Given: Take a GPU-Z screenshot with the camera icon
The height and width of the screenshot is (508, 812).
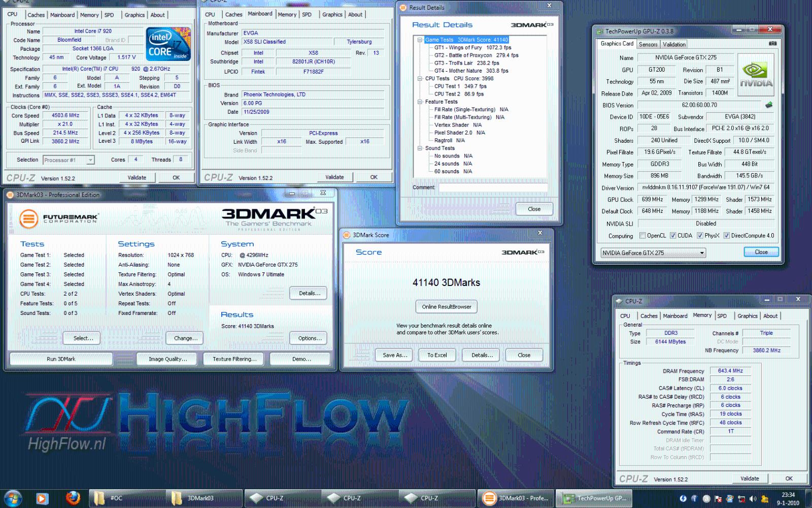Looking at the screenshot, I should pyautogui.click(x=772, y=44).
